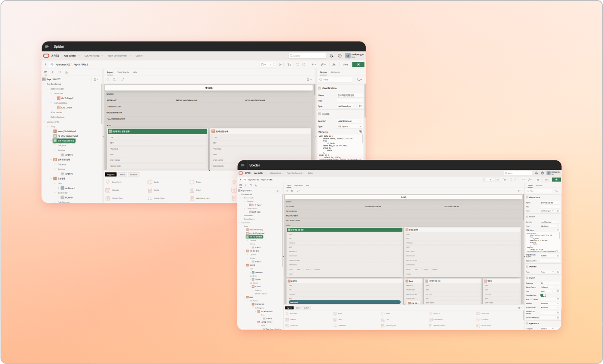Click the quick pick list icon beside Type dashboard_car in the back window

pos(361,106)
